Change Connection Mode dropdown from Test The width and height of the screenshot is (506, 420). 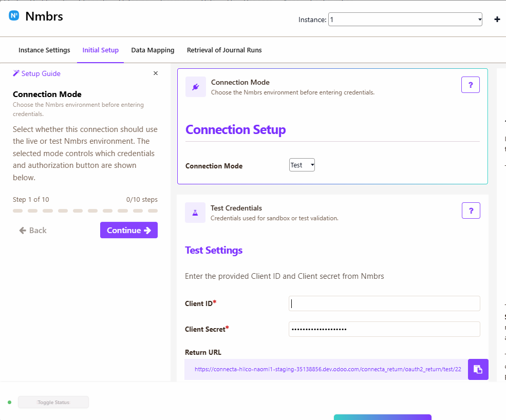(x=302, y=165)
